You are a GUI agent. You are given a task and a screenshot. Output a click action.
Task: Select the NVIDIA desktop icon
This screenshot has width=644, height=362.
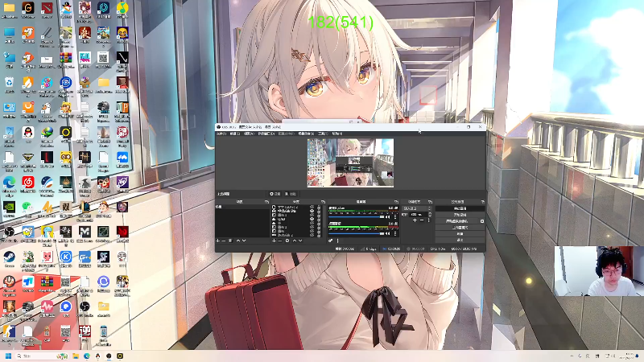[9, 209]
